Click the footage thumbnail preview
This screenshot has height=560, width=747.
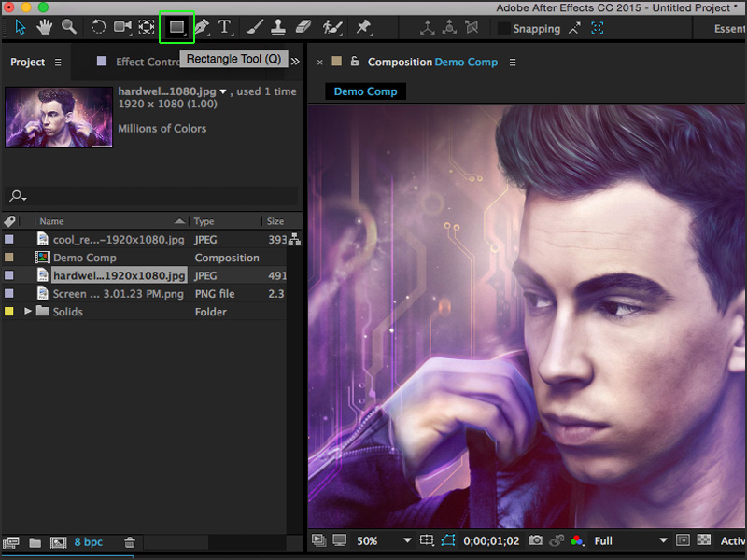[59, 118]
